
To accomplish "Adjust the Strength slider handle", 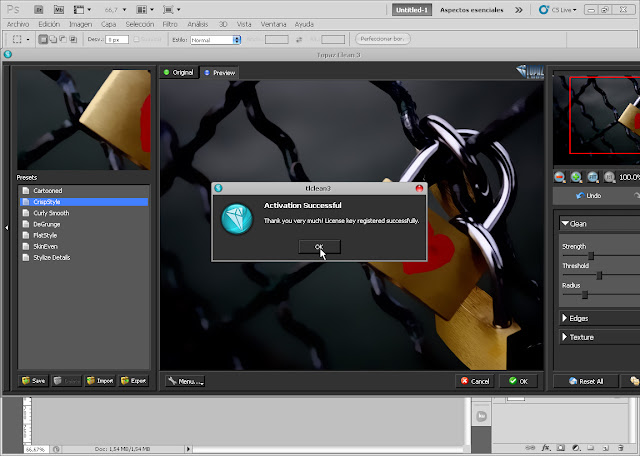I will click(591, 256).
